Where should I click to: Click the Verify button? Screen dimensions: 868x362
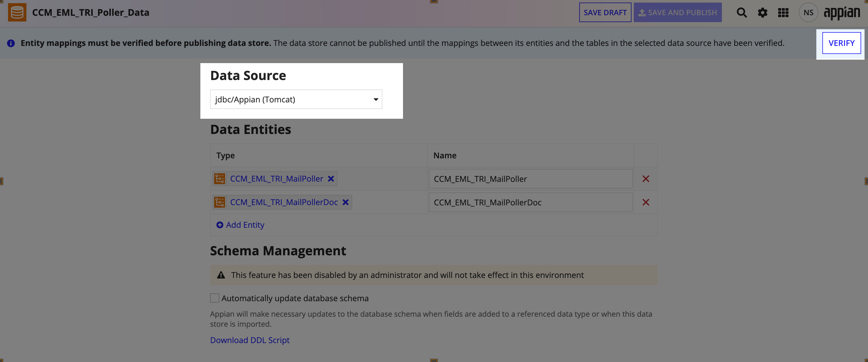point(841,43)
